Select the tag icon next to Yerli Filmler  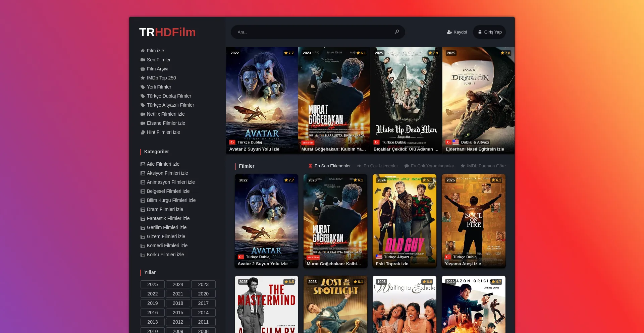click(x=142, y=87)
